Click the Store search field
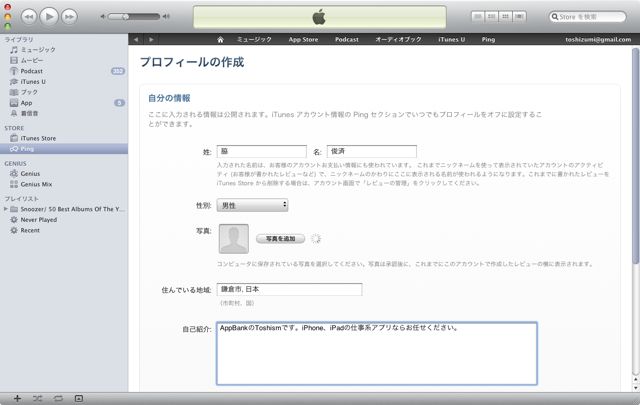The image size is (640, 405). coord(587,17)
